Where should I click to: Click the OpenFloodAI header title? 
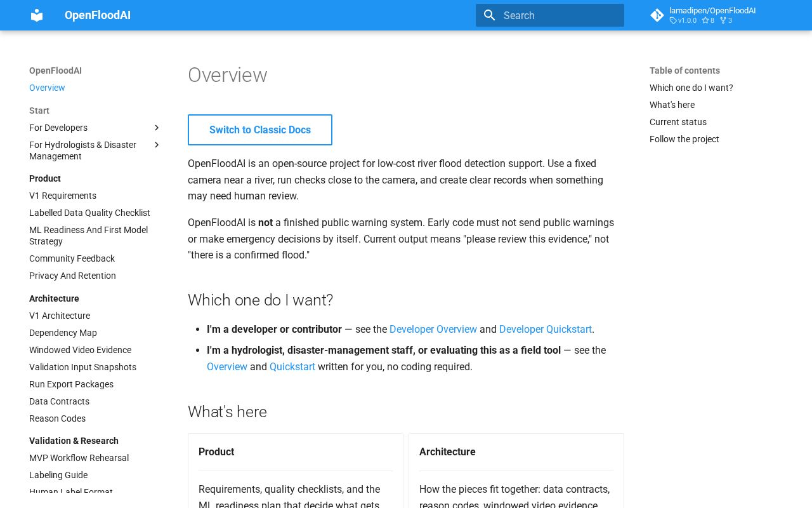point(98,15)
